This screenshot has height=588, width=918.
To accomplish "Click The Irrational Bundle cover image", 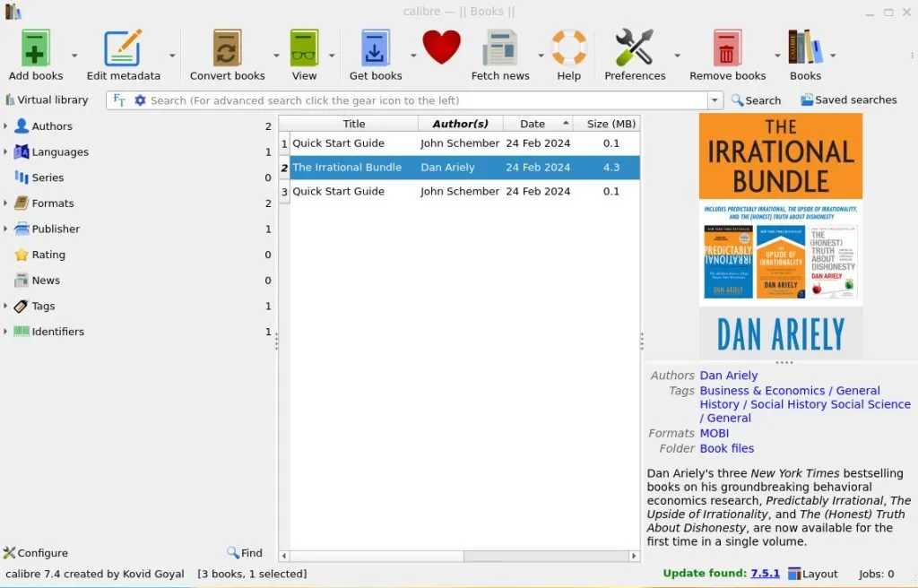I will 781,236.
